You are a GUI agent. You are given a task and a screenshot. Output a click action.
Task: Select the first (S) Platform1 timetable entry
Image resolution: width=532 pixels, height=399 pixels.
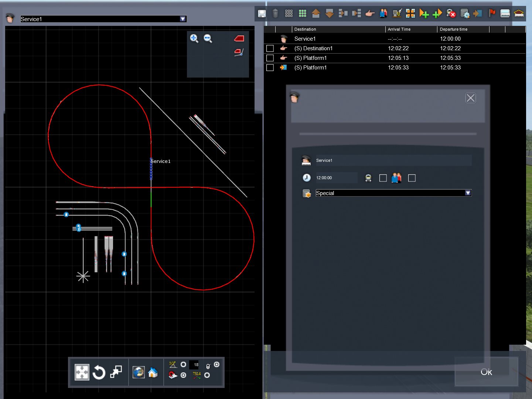[310, 58]
